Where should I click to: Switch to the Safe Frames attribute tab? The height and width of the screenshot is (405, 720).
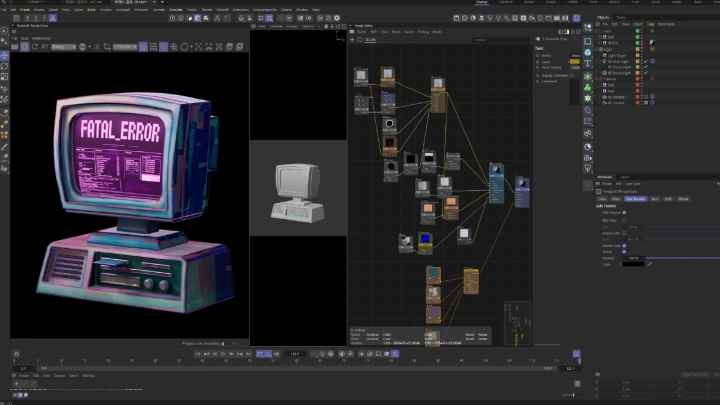636,199
